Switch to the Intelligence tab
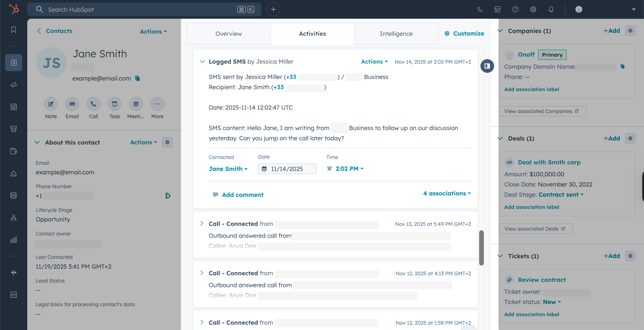The width and height of the screenshot is (644, 330). pos(396,34)
